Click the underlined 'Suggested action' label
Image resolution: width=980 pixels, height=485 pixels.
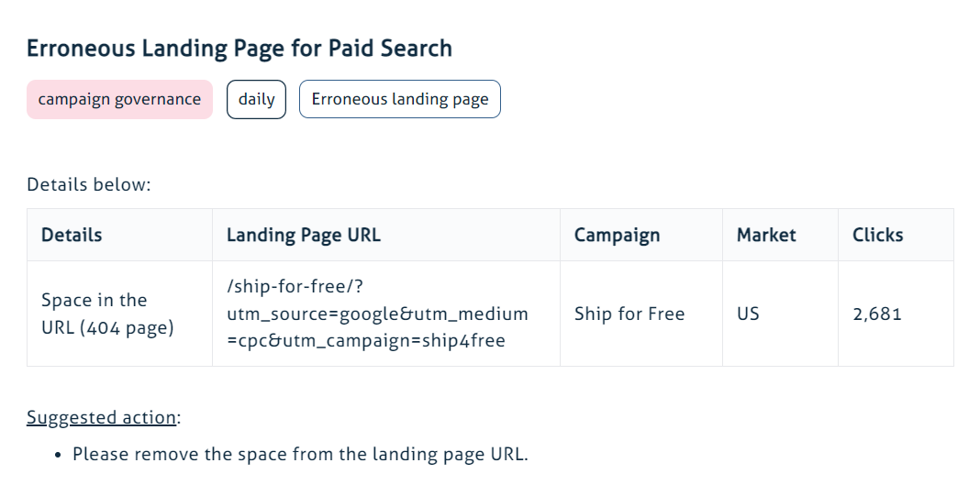101,418
